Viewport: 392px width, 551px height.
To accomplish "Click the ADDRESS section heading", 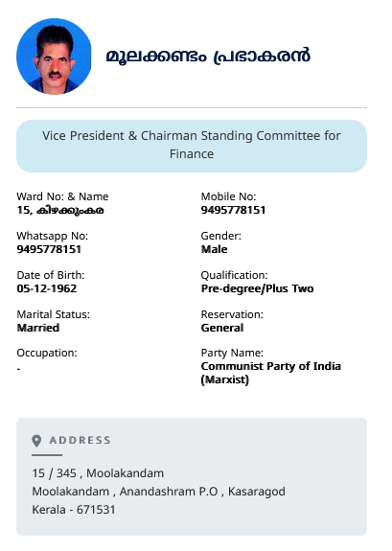I will click(80, 440).
